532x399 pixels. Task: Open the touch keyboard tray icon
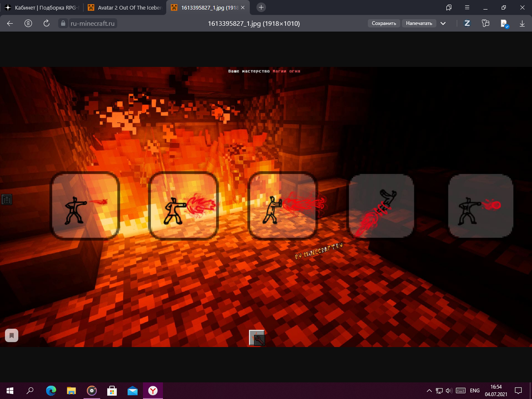461,391
